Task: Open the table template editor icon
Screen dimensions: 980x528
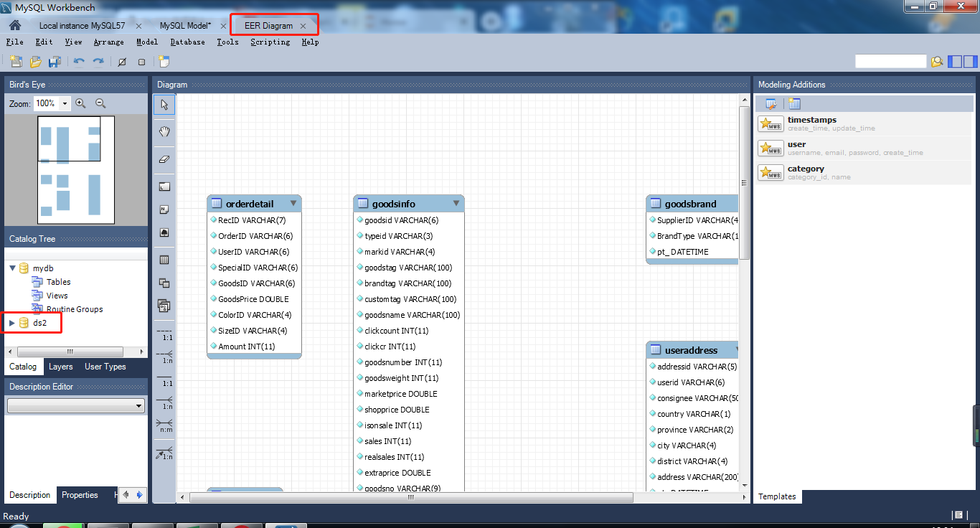Action: click(771, 103)
